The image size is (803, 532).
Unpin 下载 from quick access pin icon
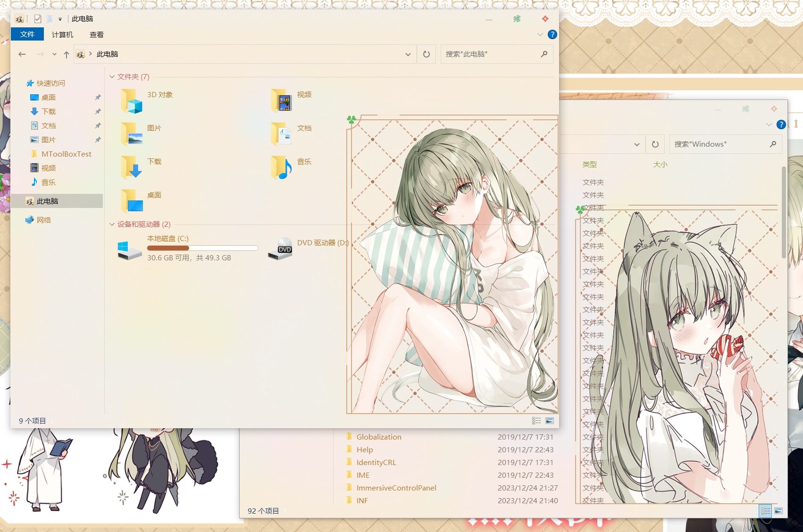pos(98,111)
